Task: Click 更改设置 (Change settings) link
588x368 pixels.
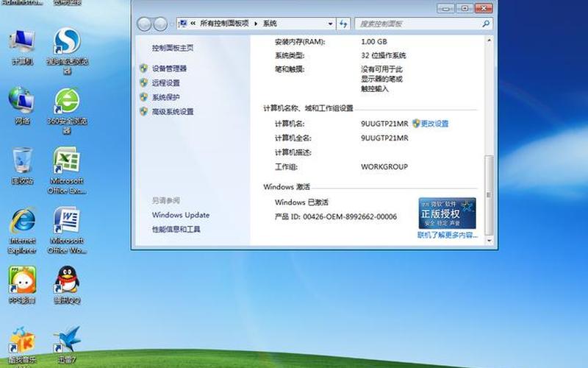Action: coord(434,124)
